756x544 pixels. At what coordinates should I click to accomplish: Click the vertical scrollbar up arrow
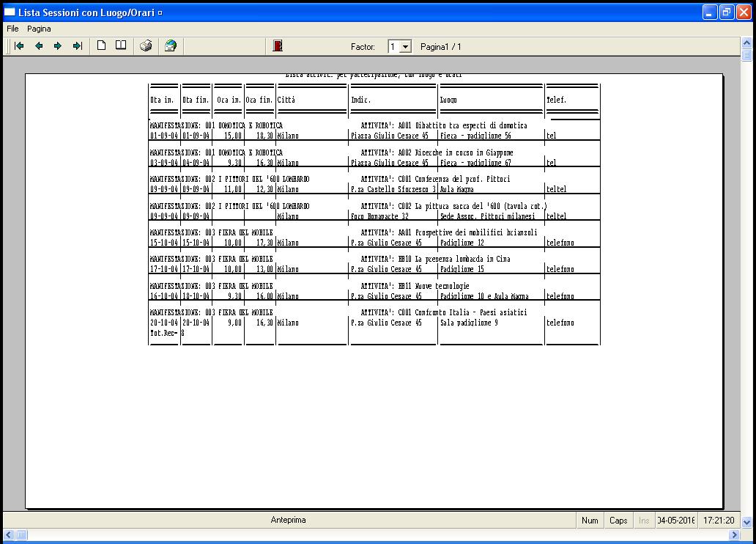click(746, 43)
